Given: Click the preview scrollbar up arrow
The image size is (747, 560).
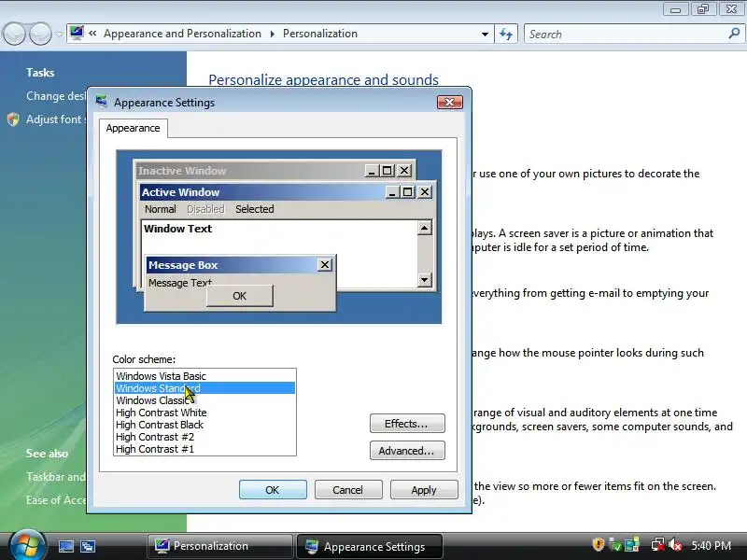Looking at the screenshot, I should 424,228.
